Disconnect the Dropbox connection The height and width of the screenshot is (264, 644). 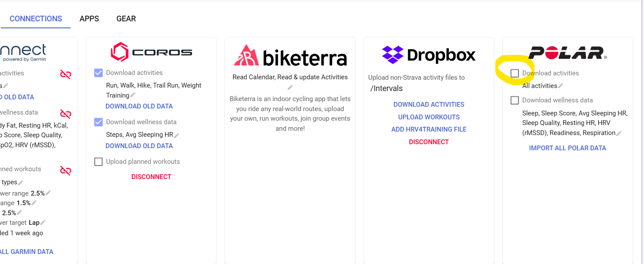429,142
